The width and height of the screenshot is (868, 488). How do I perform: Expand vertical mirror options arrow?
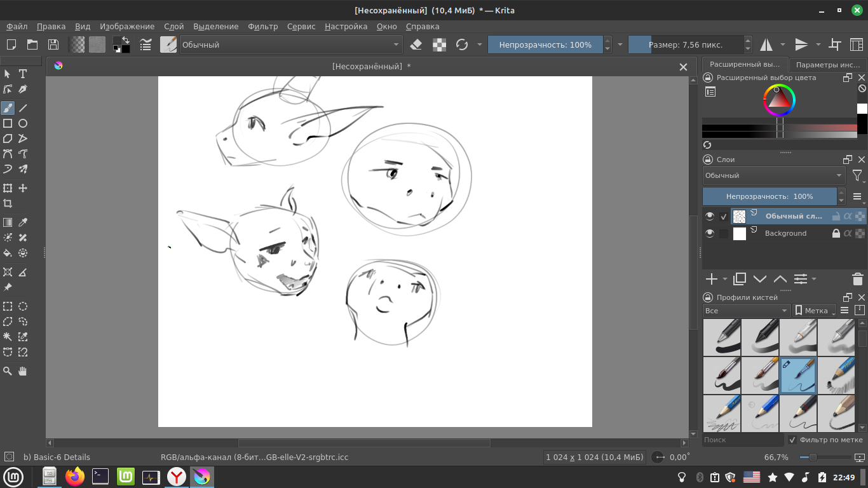(x=818, y=44)
